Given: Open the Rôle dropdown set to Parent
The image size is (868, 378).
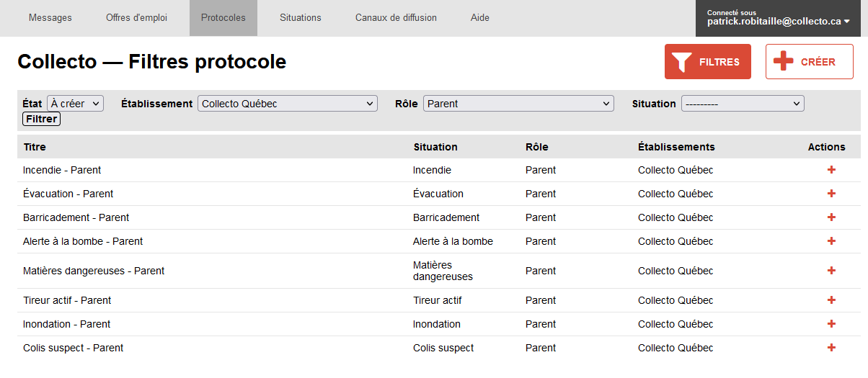Looking at the screenshot, I should pos(518,104).
